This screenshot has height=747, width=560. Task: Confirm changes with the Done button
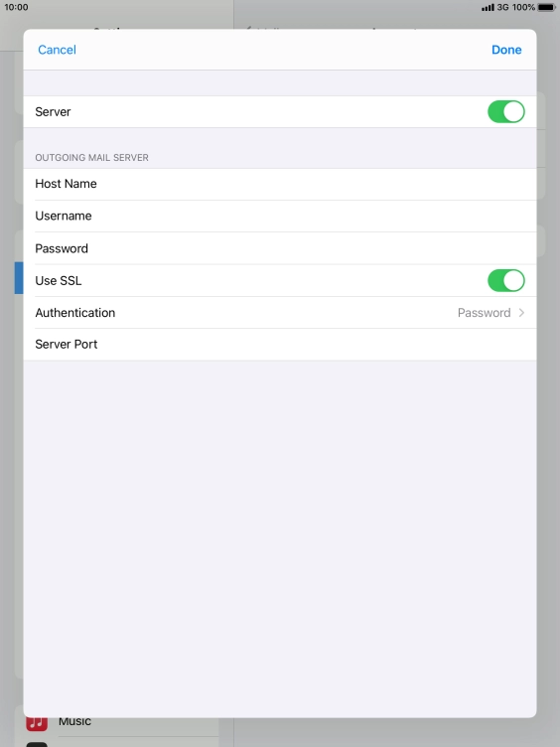coord(506,50)
